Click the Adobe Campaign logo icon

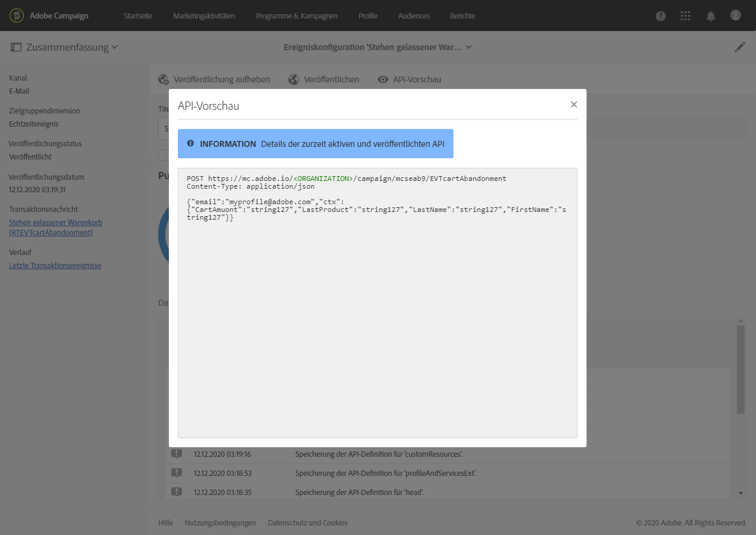point(17,16)
